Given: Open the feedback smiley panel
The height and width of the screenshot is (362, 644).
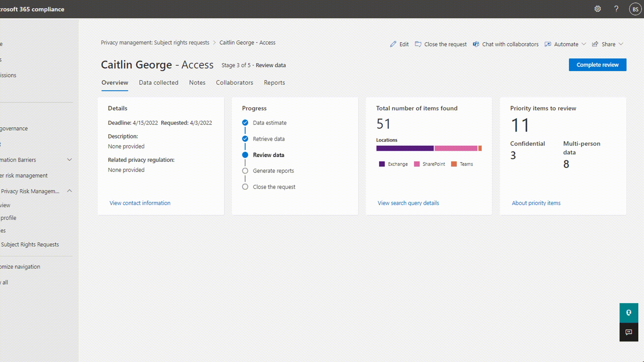Looking at the screenshot, I should click(x=629, y=313).
